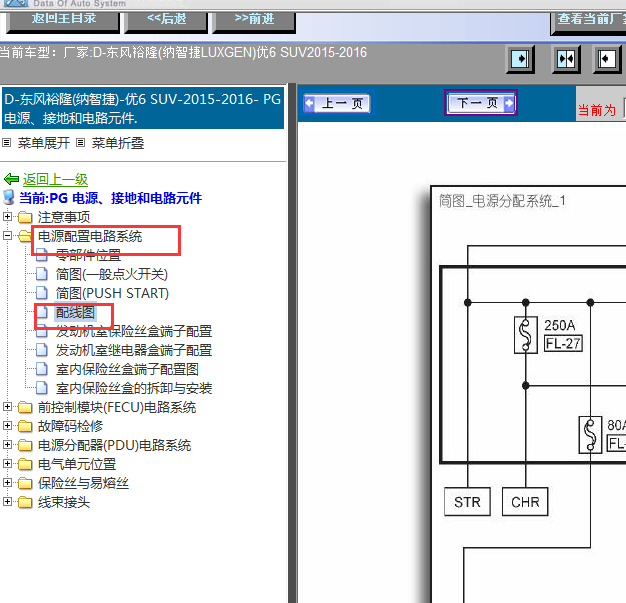The image size is (626, 603).
Task: Expand the 保险丝与易熔丝 folder
Action: pos(7,482)
